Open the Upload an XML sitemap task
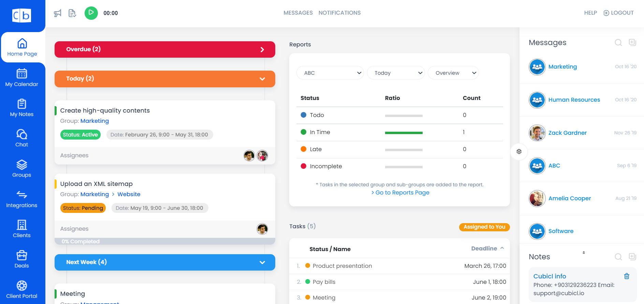This screenshot has height=304, width=644. click(x=97, y=184)
